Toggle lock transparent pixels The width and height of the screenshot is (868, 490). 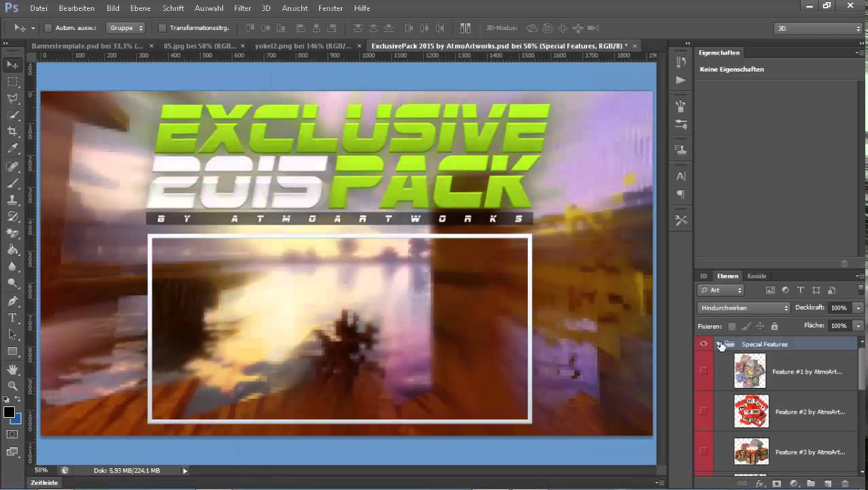pos(732,327)
